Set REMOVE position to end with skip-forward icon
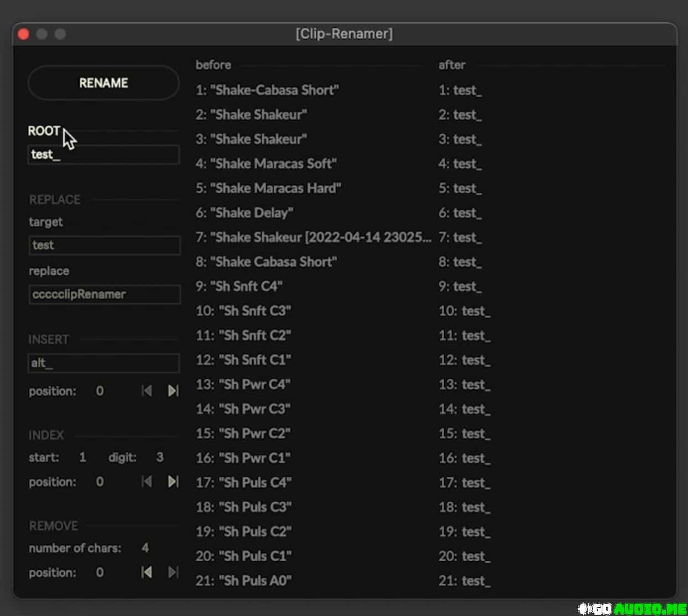This screenshot has height=616, width=688. tap(173, 572)
